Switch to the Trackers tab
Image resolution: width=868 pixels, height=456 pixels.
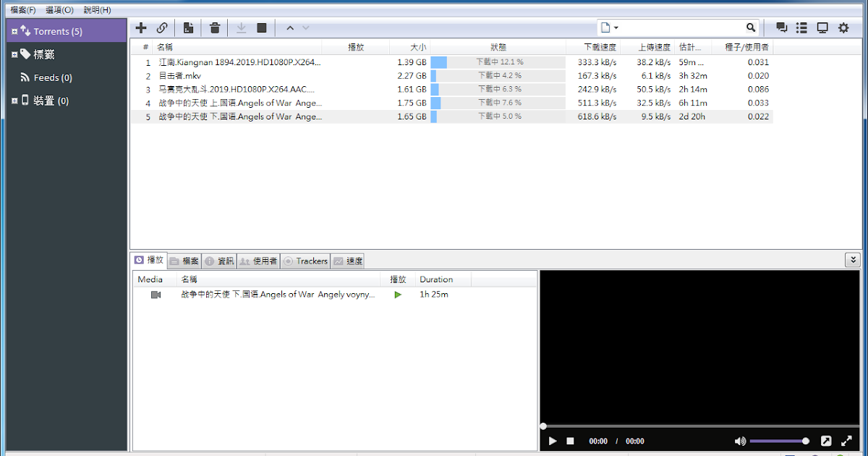(x=305, y=261)
